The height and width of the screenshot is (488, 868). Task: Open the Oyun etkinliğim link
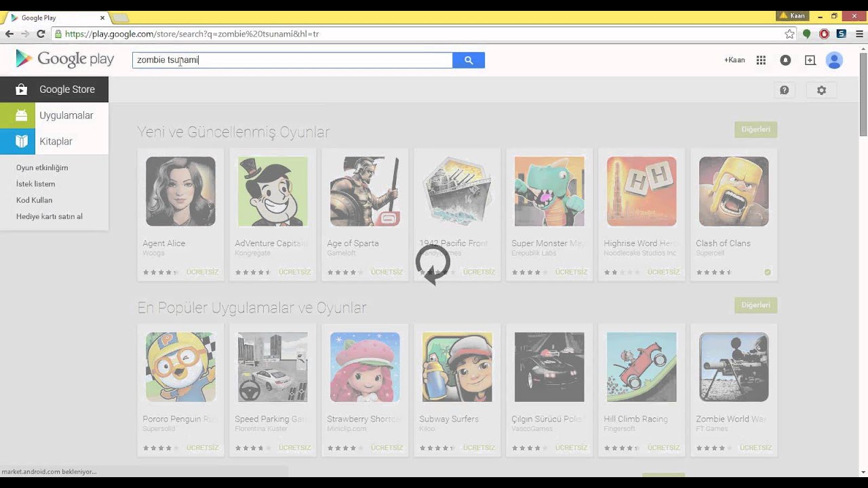click(42, 167)
